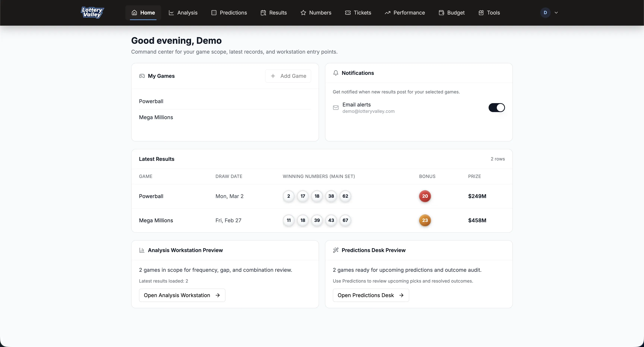The height and width of the screenshot is (347, 644).
Task: Select the Analysis chart icon in navigation
Action: (171, 12)
